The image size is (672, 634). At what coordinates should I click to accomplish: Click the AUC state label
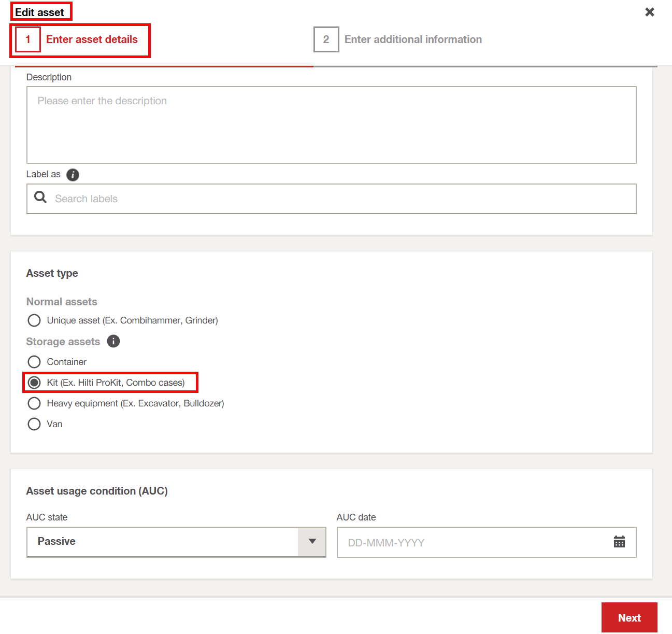(x=47, y=517)
